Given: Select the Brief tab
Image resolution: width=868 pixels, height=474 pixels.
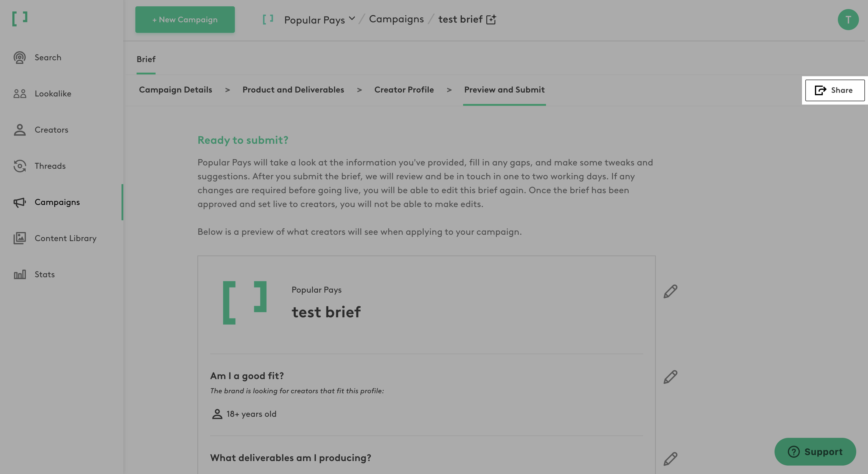Looking at the screenshot, I should click(146, 59).
